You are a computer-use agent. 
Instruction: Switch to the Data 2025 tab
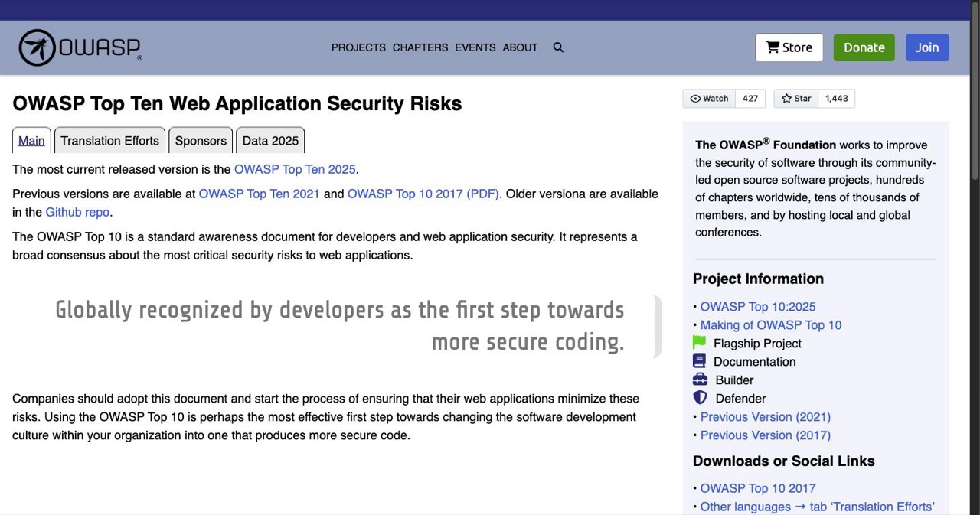click(270, 141)
